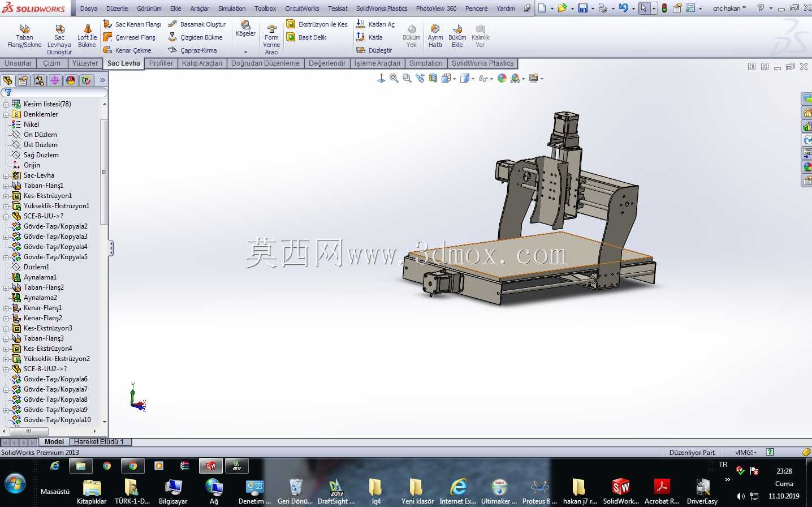
Task: Open the Proteus 8 desktop shortcut
Action: [x=539, y=491]
